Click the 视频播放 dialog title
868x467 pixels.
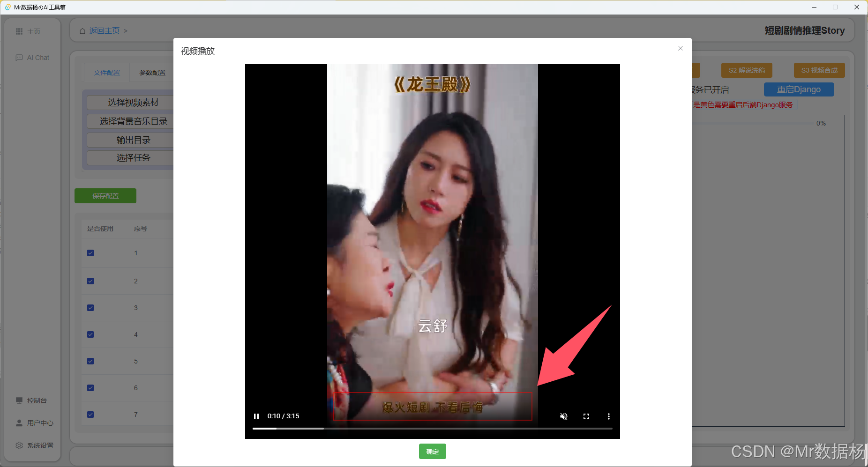coord(198,51)
